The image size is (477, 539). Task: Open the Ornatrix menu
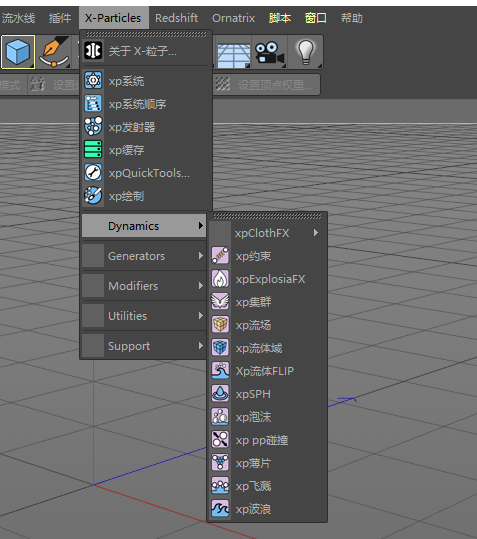[x=233, y=18]
